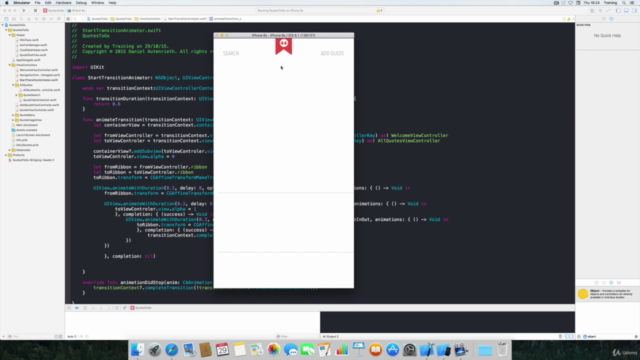Viewport: 640px width, 360px height.
Task: Collapse the AllQuotes group folder
Action: [x=13, y=85]
